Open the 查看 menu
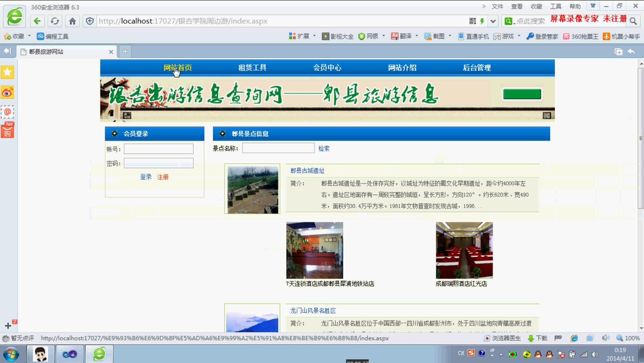Screen dimensions: 644x363 point(517,6)
